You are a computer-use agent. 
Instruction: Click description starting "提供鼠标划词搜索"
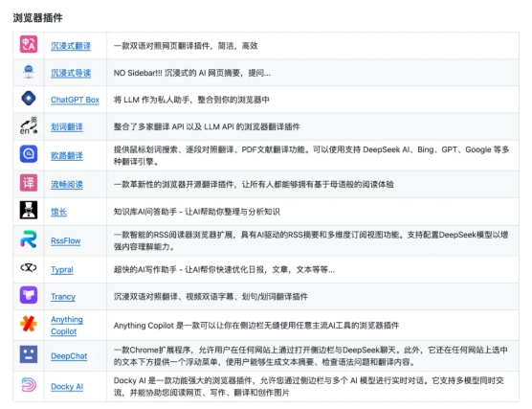[312, 155]
